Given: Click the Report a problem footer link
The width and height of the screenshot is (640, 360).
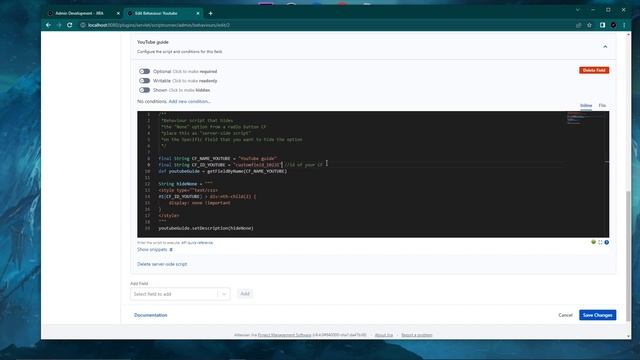Looking at the screenshot, I should tap(417, 335).
